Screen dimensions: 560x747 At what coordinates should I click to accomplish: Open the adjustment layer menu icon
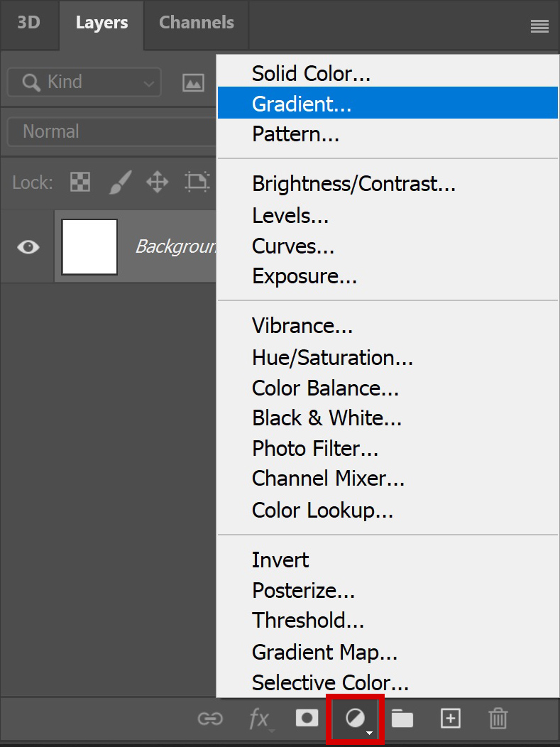click(355, 719)
